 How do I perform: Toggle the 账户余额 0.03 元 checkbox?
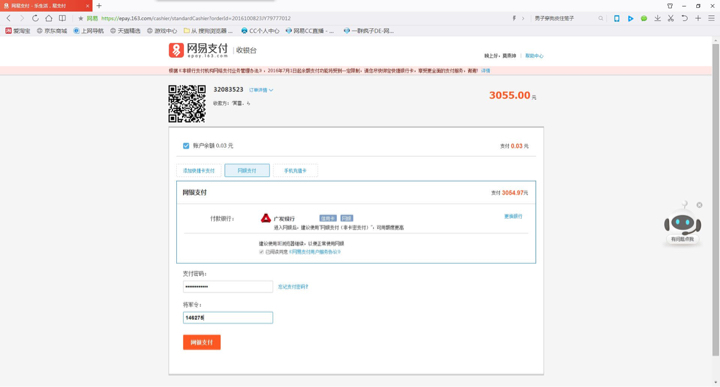tap(186, 146)
